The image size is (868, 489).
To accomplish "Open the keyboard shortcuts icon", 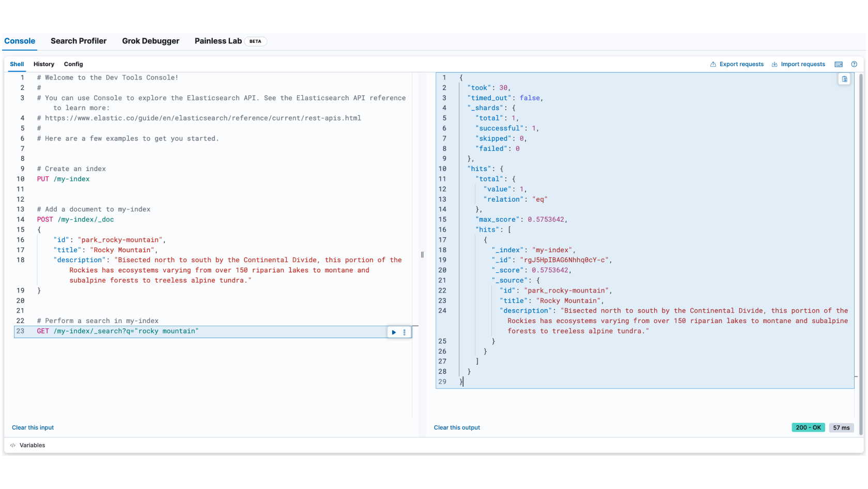I will [x=839, y=65].
